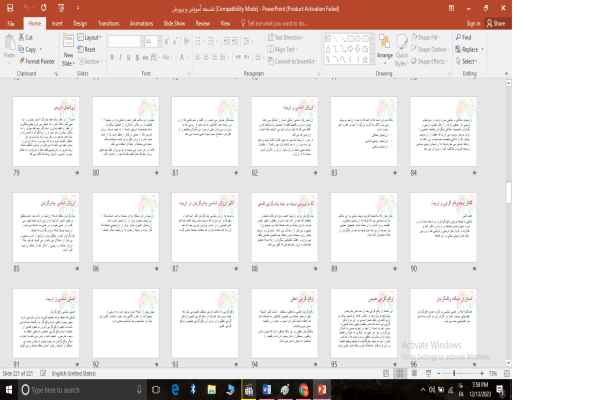Click the Reset button in Slides group

tap(88, 48)
